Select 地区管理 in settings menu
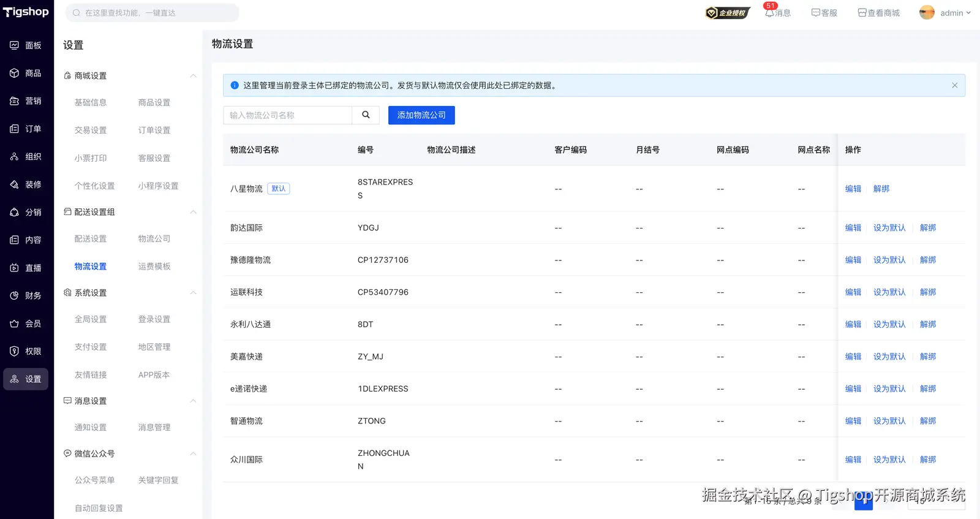This screenshot has width=980, height=519. tap(154, 347)
